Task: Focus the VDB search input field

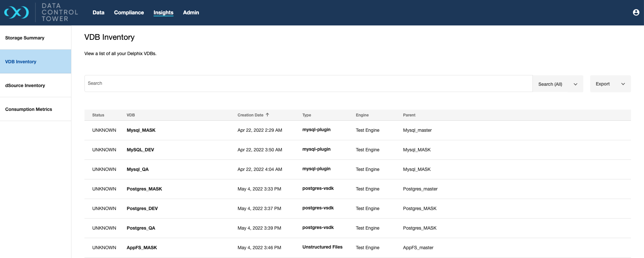Action: pyautogui.click(x=308, y=83)
